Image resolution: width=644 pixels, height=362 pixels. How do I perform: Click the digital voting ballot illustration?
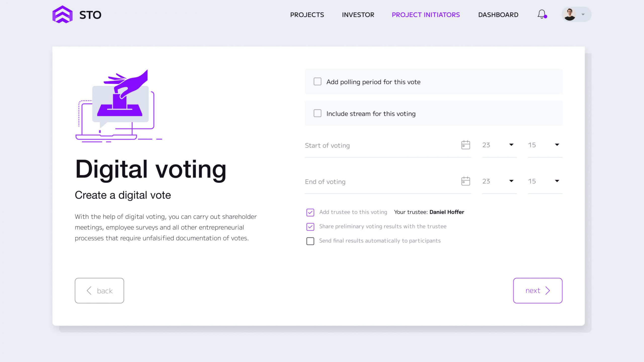[x=119, y=106]
